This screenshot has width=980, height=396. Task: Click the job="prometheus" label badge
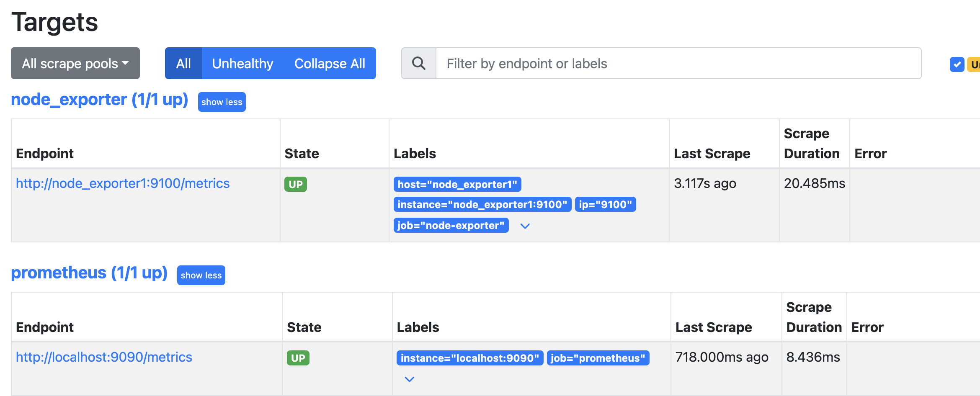pyautogui.click(x=598, y=358)
